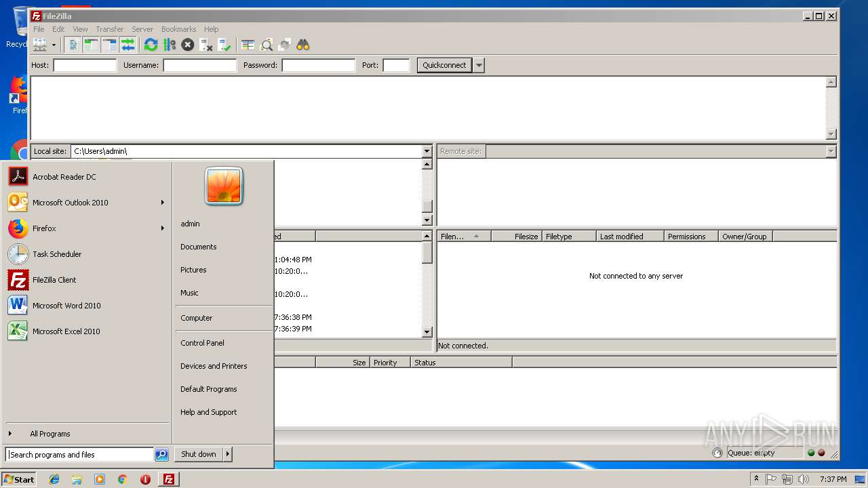Viewport: 868px width, 488px height.
Task: Click the Opera taskbar icon
Action: (145, 479)
